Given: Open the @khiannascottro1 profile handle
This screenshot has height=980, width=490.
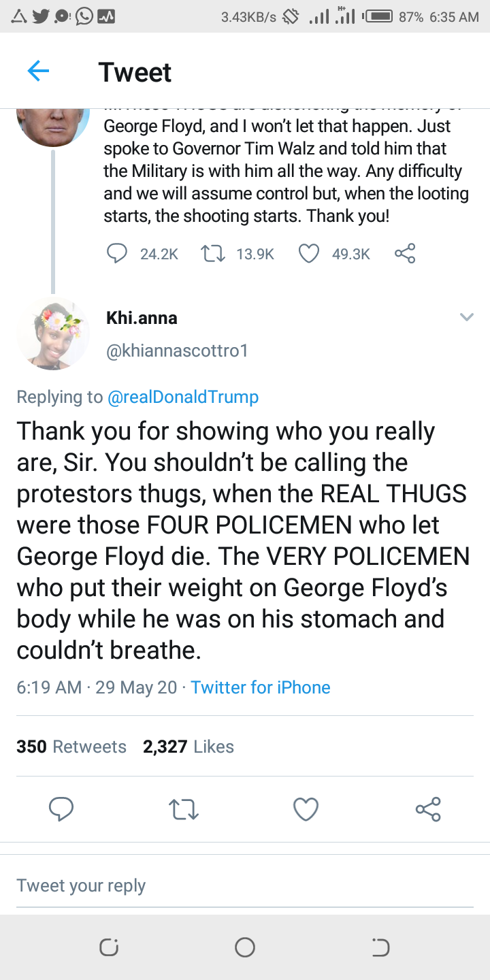Looking at the screenshot, I should click(x=177, y=351).
